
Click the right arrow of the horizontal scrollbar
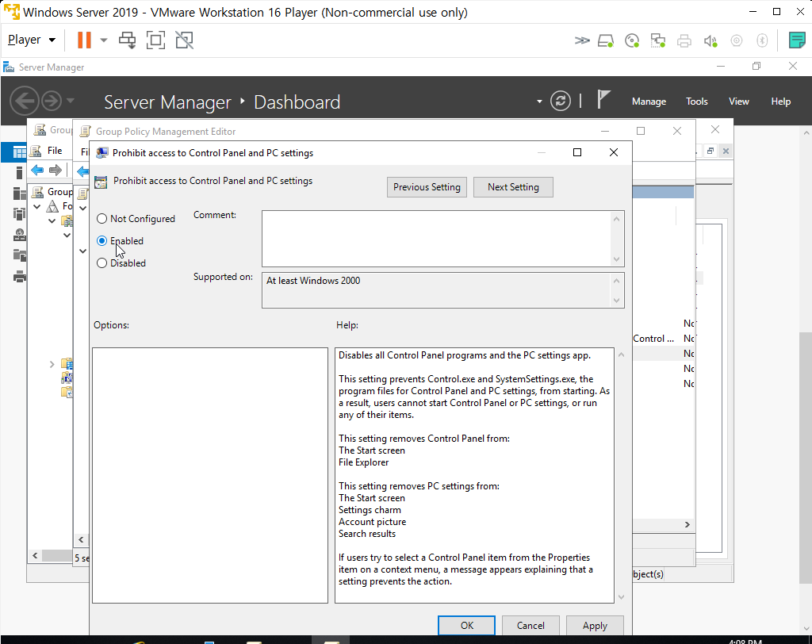tap(688, 524)
